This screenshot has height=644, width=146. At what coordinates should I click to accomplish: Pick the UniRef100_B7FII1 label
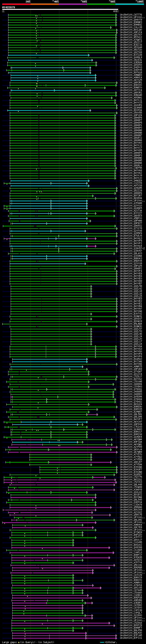(x=131, y=638)
